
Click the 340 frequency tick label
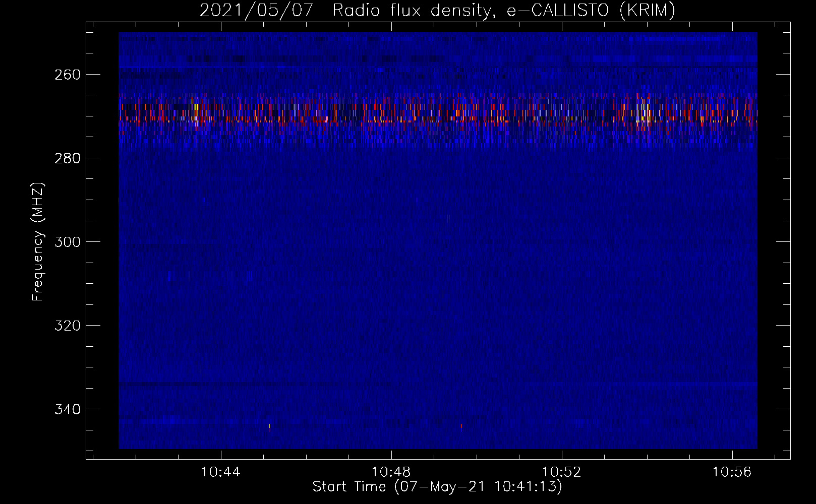point(68,409)
